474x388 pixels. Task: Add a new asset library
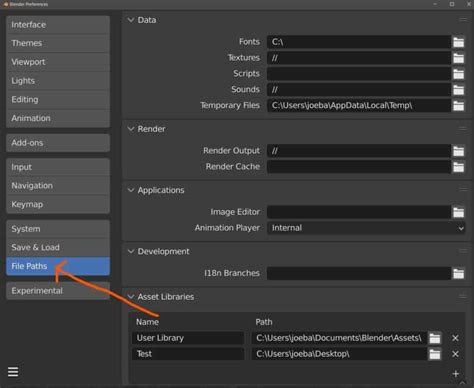(456, 374)
